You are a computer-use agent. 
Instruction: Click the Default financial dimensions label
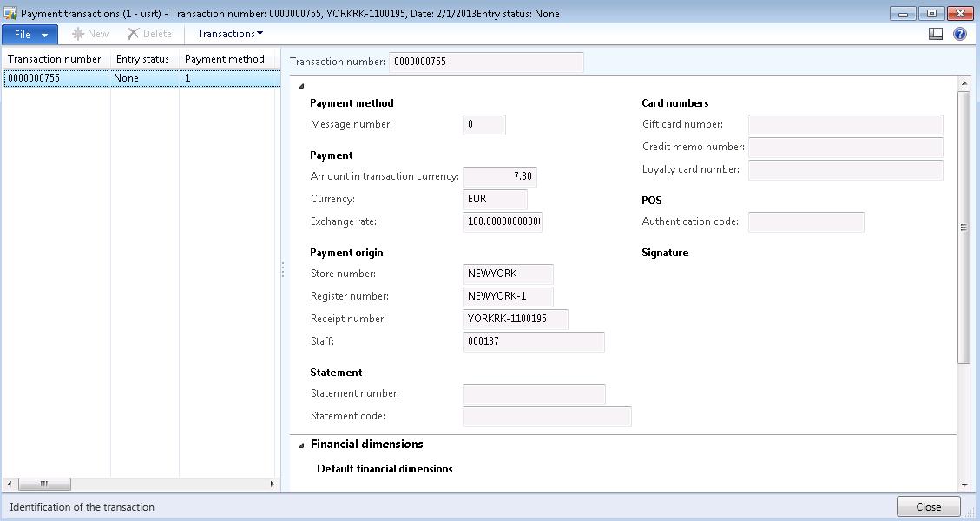click(x=385, y=469)
